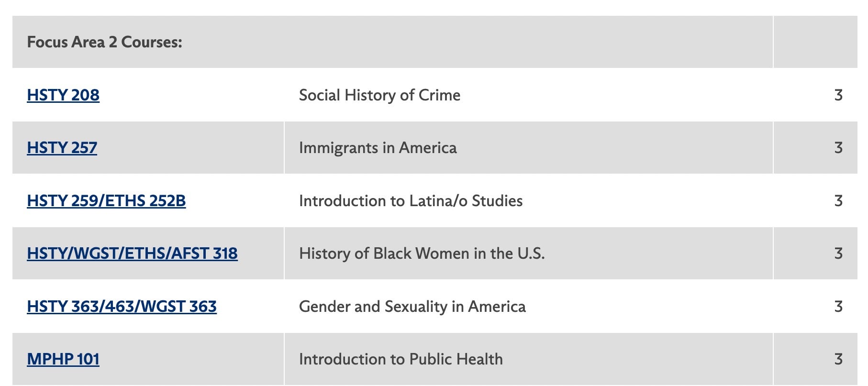Click credit hours for Introduction to Public Health
Screen dimensions: 868x386
(838, 359)
